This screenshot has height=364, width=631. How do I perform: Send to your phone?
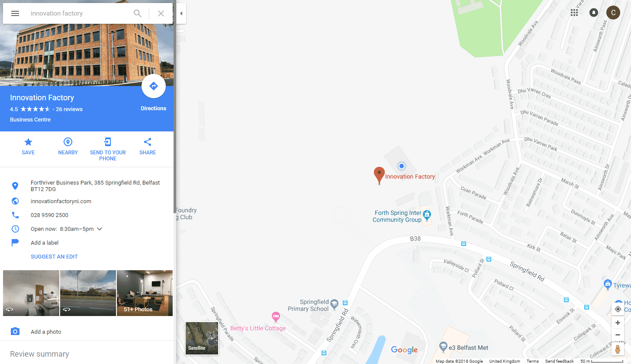click(x=108, y=149)
